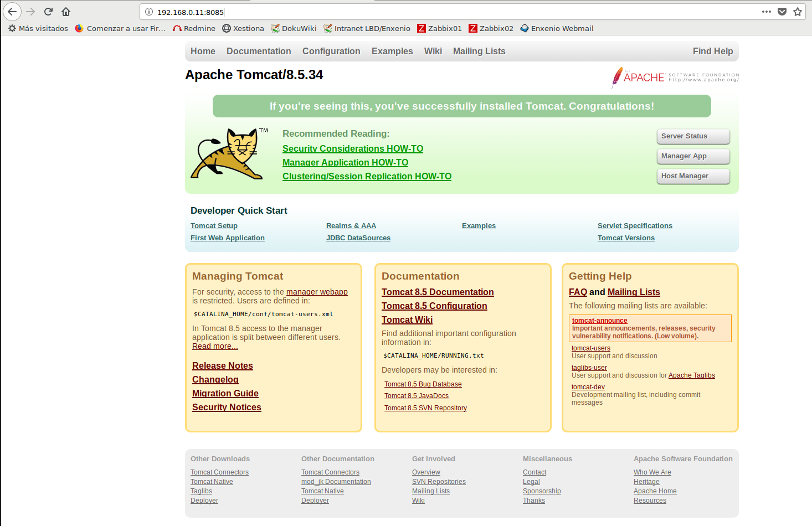Viewport: 812px width, 526px height.
Task: Click the Host Manager button
Action: coord(693,176)
